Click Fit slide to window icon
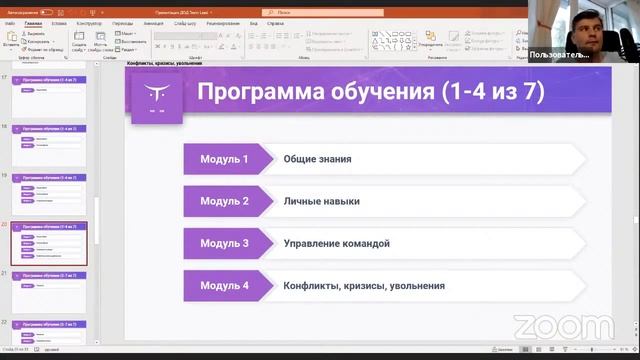 pos(635,349)
